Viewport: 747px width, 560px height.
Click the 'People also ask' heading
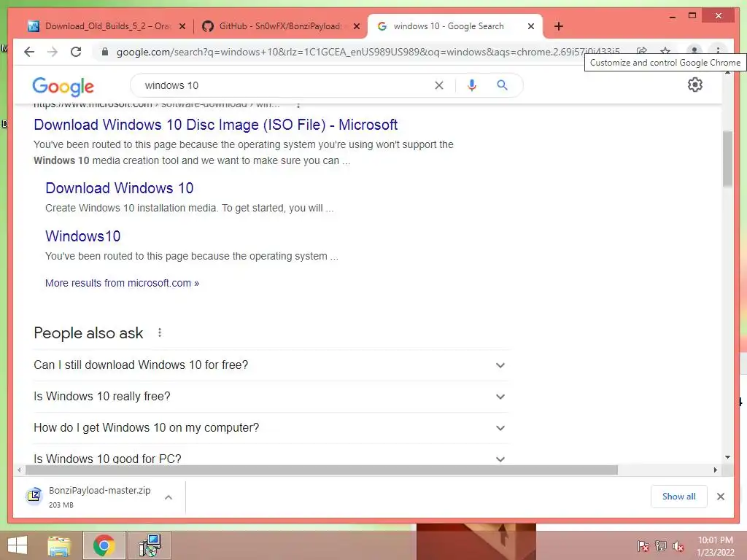coord(88,332)
